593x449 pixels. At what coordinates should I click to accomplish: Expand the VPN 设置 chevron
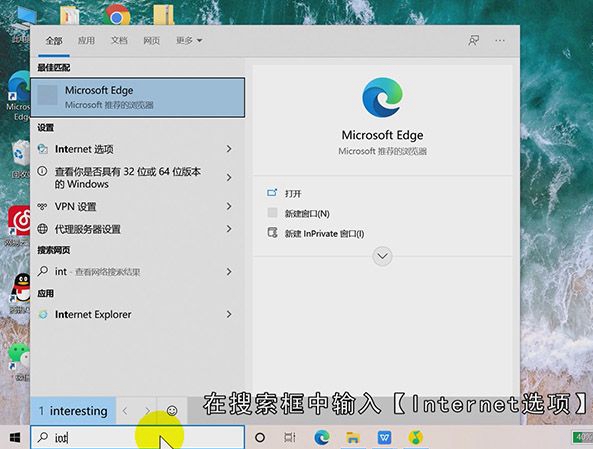tap(229, 207)
